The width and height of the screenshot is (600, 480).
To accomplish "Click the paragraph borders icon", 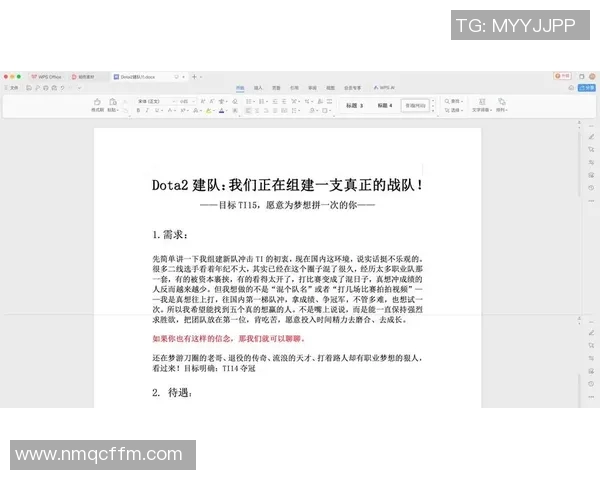I will point(324,110).
